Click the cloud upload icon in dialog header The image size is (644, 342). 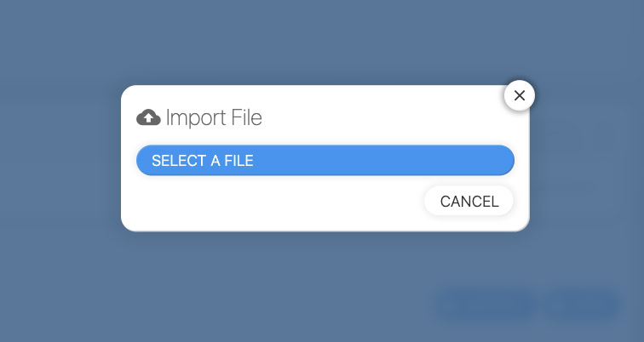tap(148, 117)
